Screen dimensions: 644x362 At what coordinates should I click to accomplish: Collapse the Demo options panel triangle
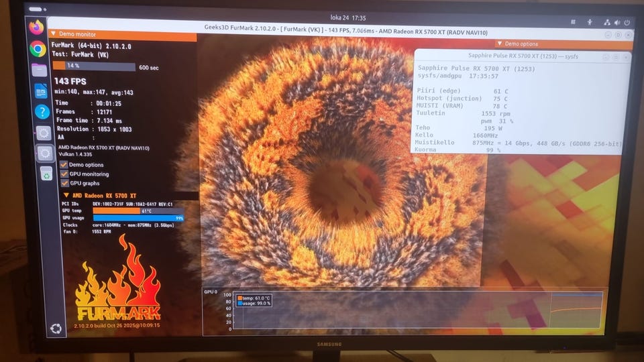pyautogui.click(x=499, y=44)
